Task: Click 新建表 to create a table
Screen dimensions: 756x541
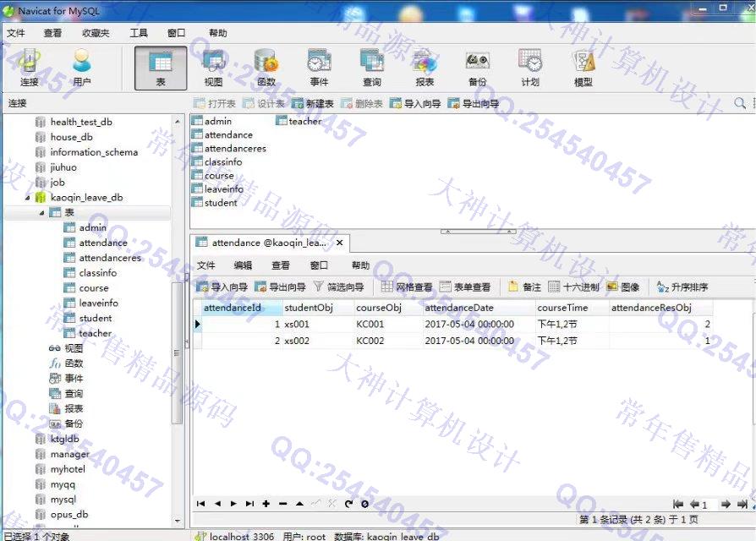Action: [312, 104]
